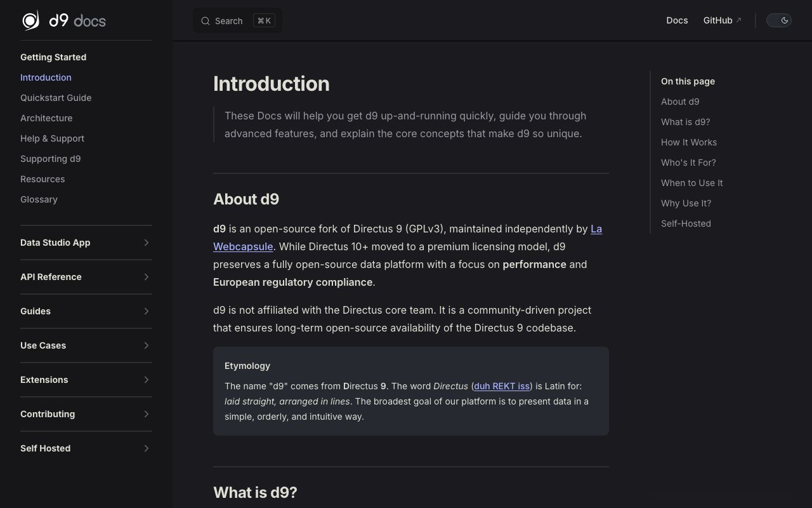Open the Docs nav item
Viewport: 812px width, 508px height.
(677, 20)
